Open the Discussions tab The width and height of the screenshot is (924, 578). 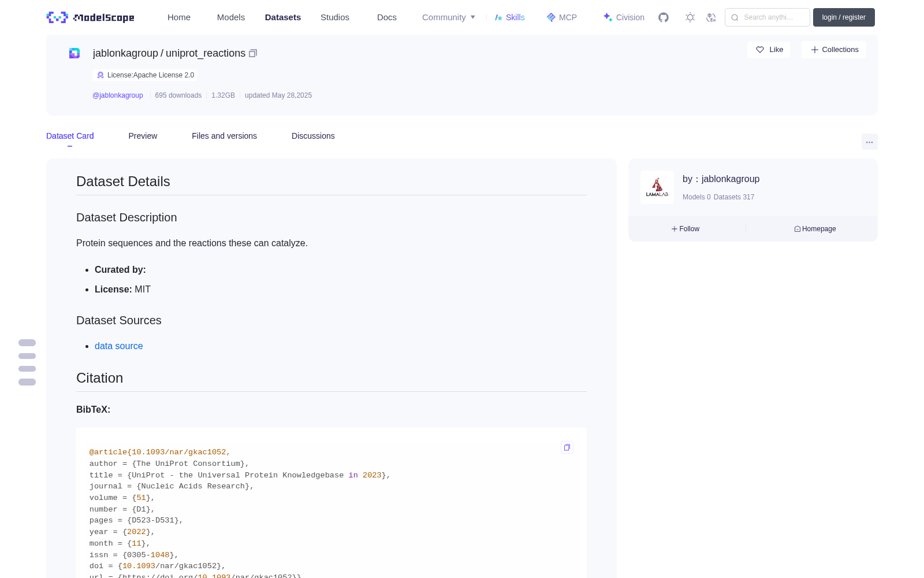coord(313,136)
